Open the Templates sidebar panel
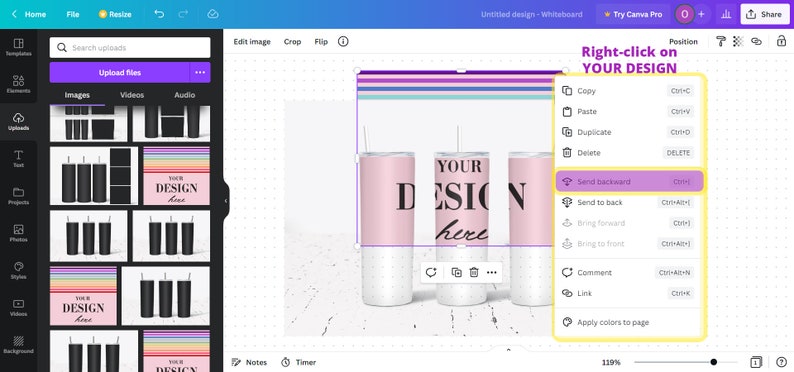This screenshot has width=794, height=372. click(x=18, y=47)
